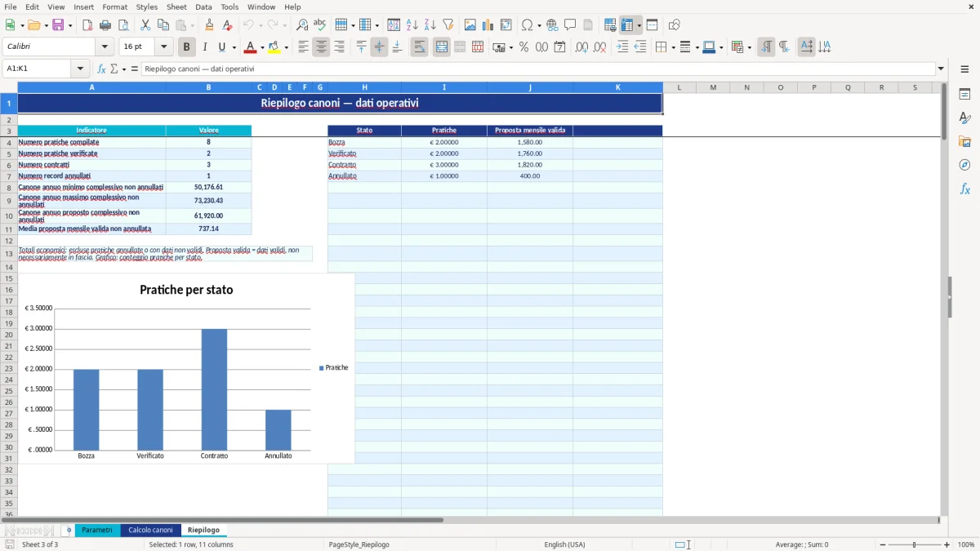Open the sidebar Gallery icon
980x551 pixels.
(964, 141)
